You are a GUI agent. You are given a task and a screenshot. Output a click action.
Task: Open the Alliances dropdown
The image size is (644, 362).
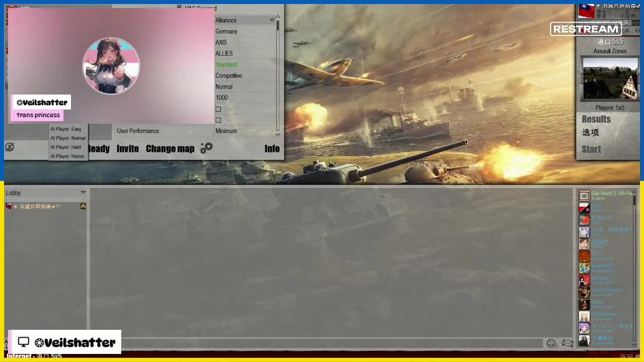(x=245, y=20)
